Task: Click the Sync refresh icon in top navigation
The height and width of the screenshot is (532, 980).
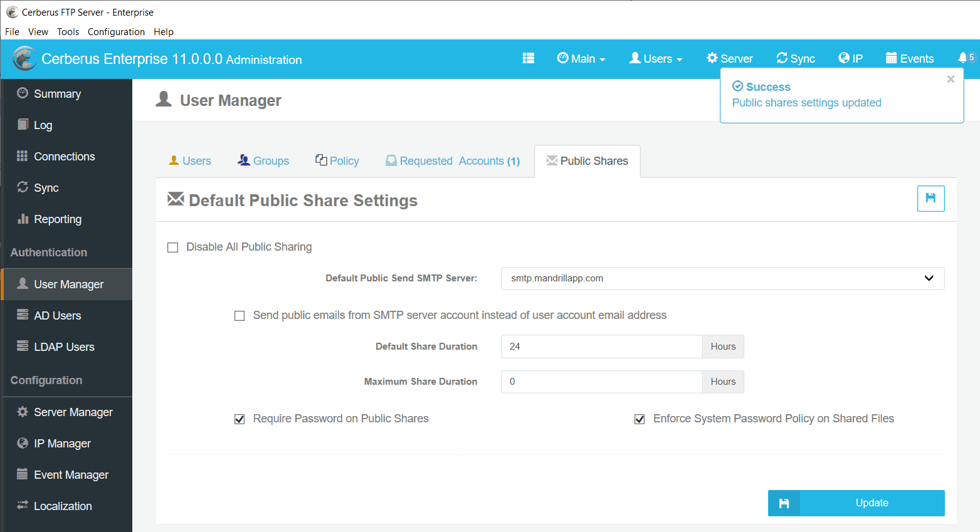Action: tap(782, 58)
